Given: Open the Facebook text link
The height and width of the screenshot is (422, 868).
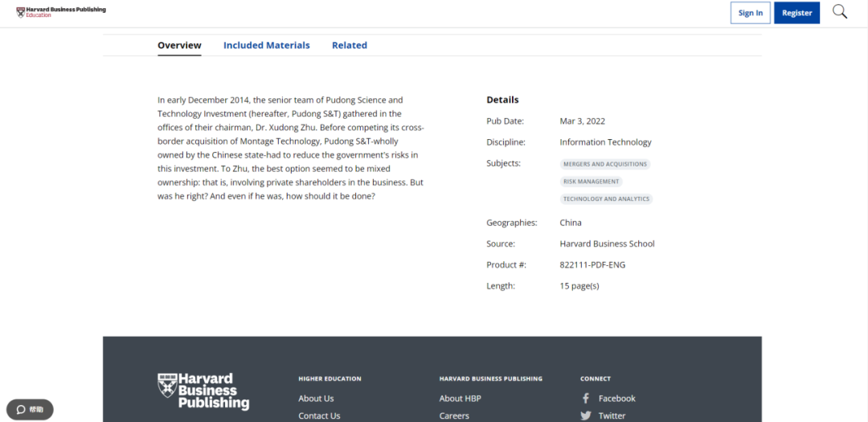Looking at the screenshot, I should tap(616, 399).
